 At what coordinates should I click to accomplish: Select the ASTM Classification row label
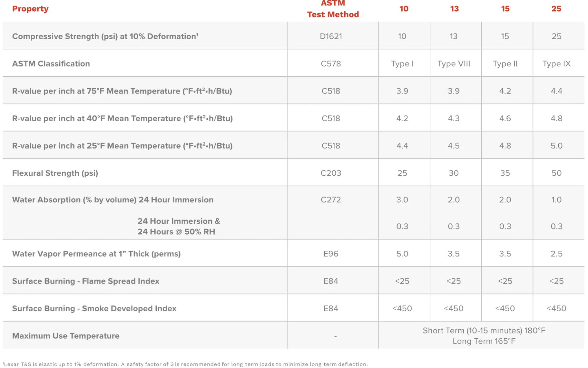51,64
